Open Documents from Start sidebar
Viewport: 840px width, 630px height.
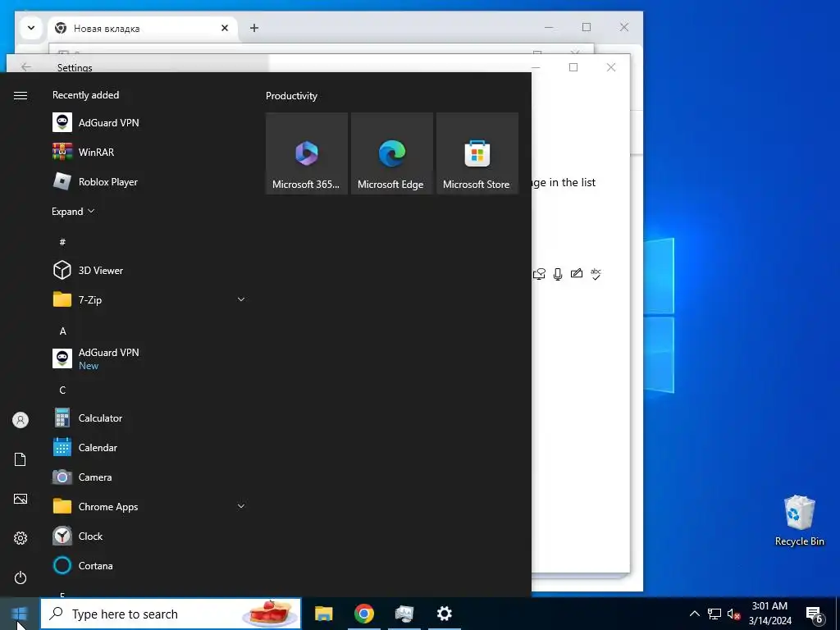tap(21, 459)
